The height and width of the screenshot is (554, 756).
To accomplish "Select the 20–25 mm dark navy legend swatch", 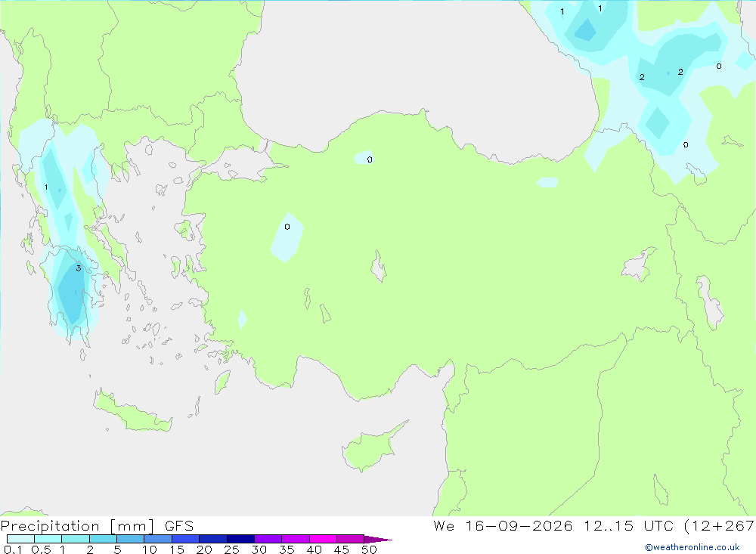I will (x=212, y=539).
